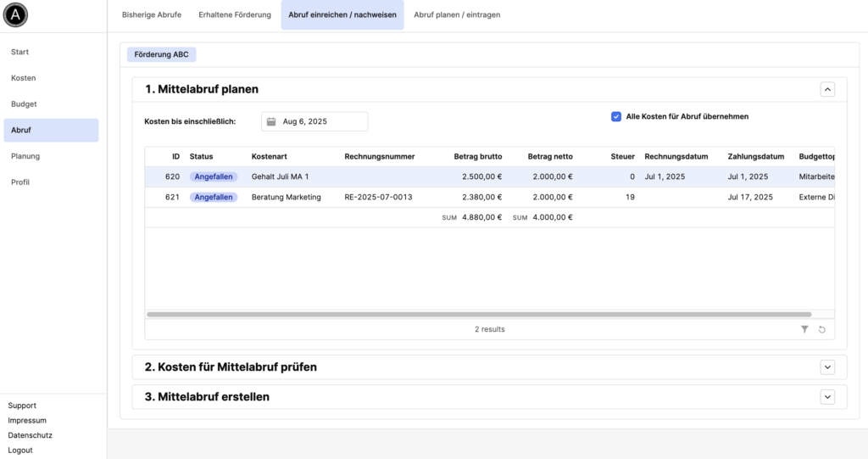Switch to 'Bisherige Abrufe' tab
Screen dimensions: 868x459
tap(152, 14)
